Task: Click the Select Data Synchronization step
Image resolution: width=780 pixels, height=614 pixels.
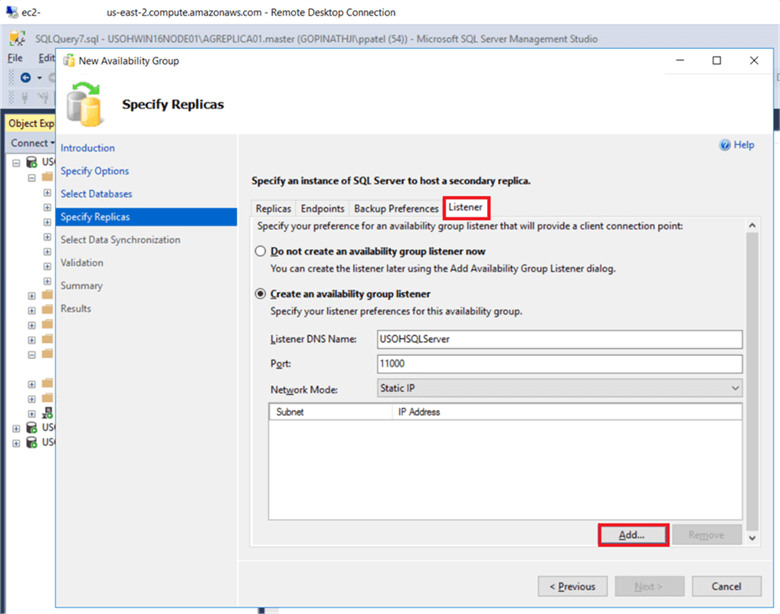Action: pyautogui.click(x=120, y=240)
